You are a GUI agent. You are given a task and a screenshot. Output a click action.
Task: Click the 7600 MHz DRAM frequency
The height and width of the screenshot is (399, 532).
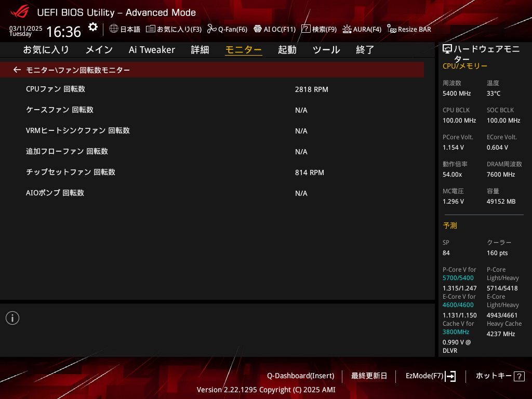(501, 175)
